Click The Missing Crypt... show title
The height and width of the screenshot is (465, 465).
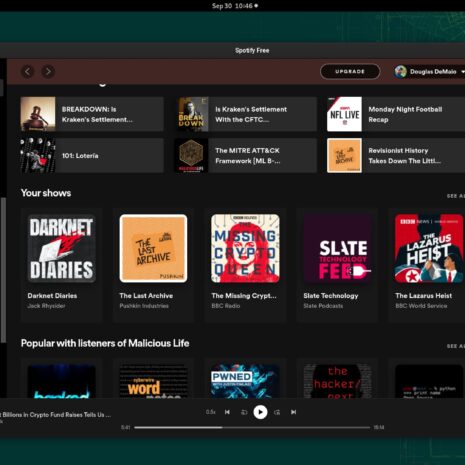[244, 296]
